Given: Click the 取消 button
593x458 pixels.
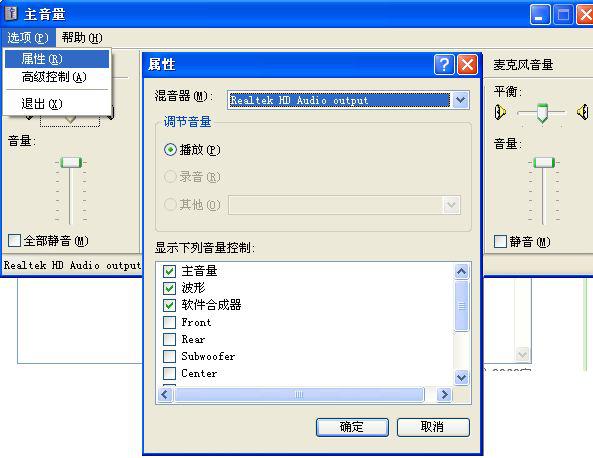Looking at the screenshot, I should click(433, 427).
